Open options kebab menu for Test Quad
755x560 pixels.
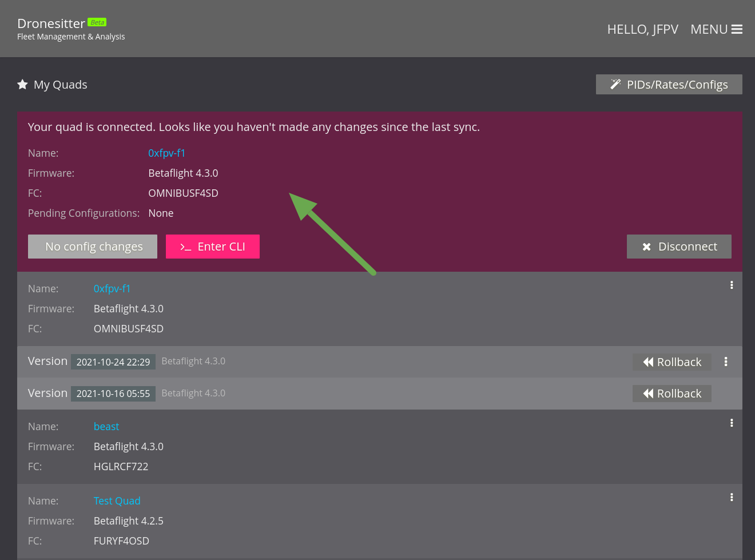click(x=732, y=498)
